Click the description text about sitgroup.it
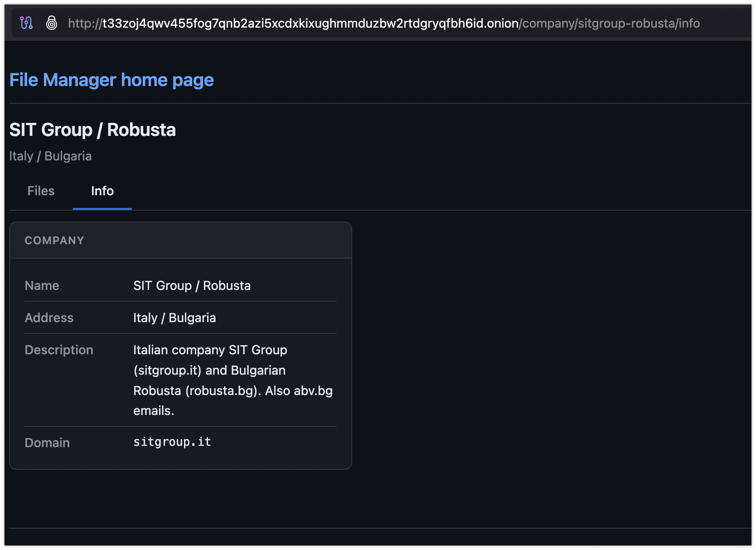756x550 pixels. click(x=233, y=381)
